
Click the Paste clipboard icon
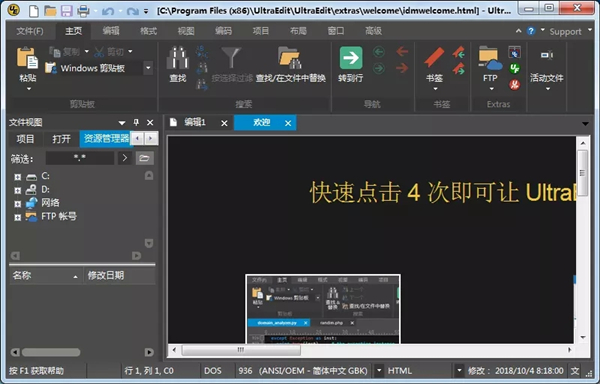point(27,58)
